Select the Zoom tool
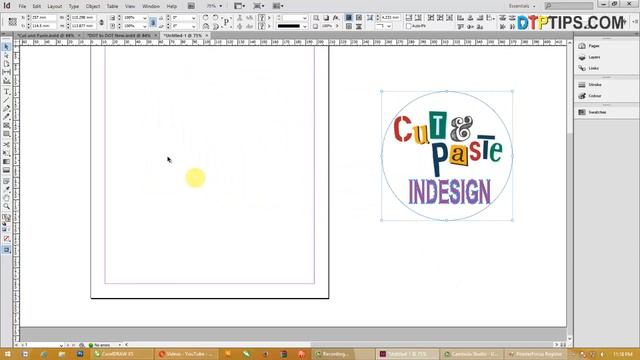640x360 pixels. (x=6, y=207)
